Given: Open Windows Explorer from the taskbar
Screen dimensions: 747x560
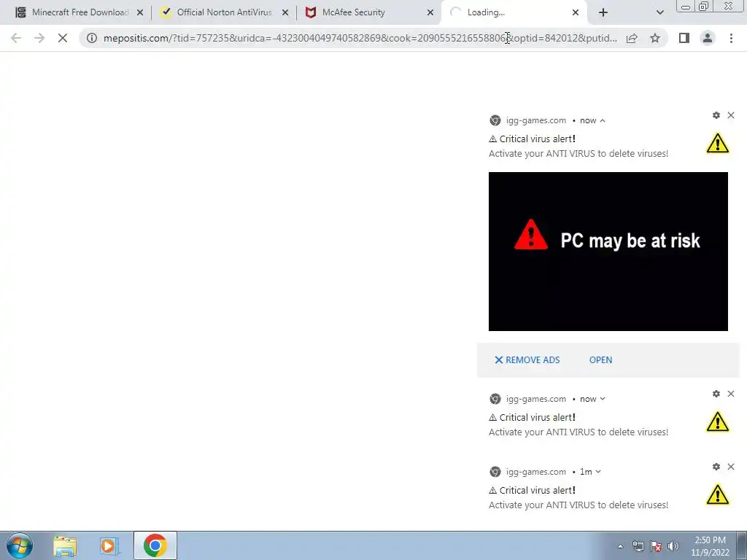Looking at the screenshot, I should pyautogui.click(x=65, y=545).
